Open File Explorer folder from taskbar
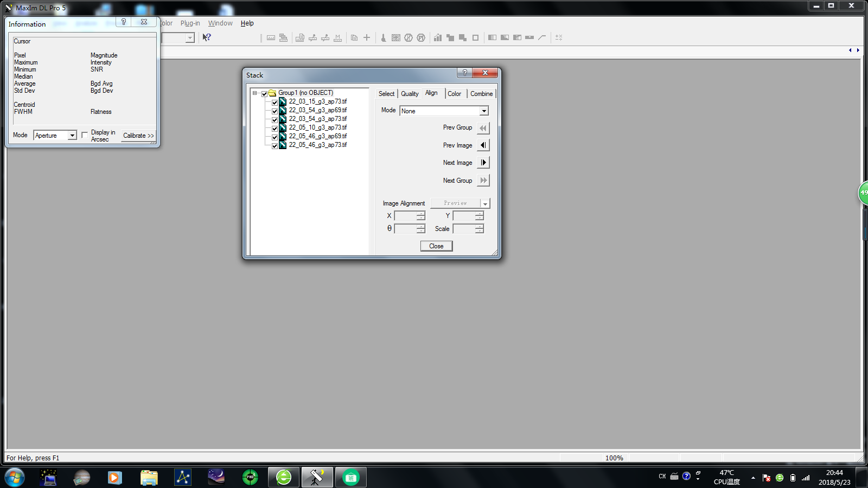The image size is (868, 488). [149, 477]
